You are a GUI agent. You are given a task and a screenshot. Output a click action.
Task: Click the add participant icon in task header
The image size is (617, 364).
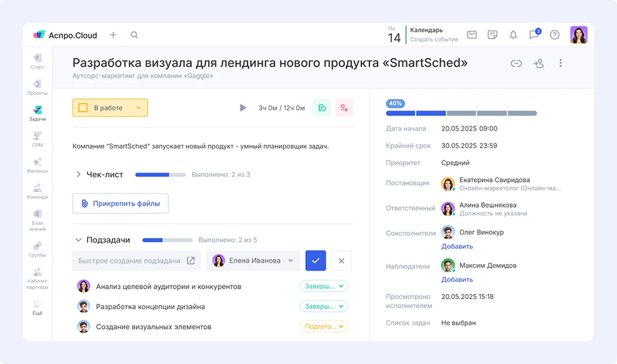coord(538,64)
